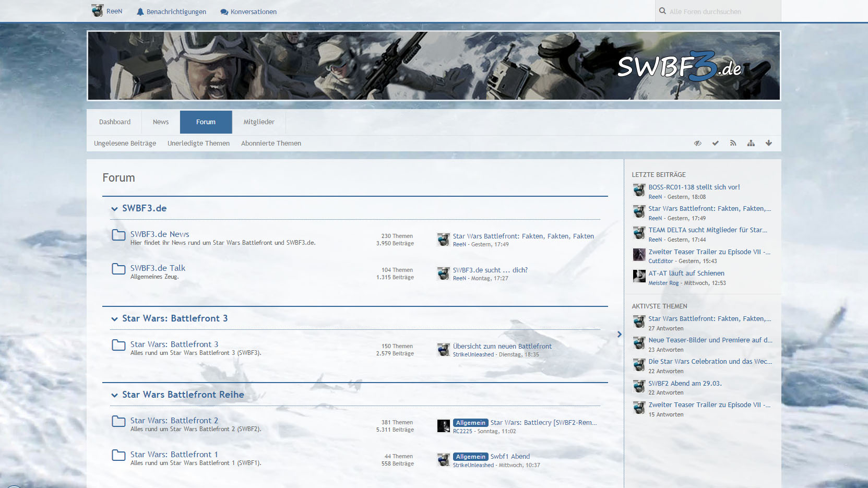The image size is (868, 488).
Task: Click Meister Rog avatar beside AT-AT post
Action: click(639, 276)
